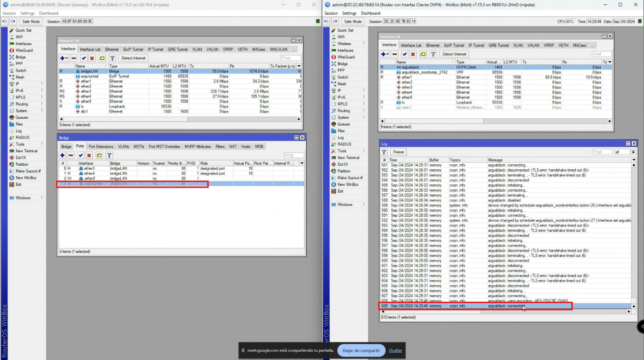Click blue checkmark enable in right Interface List
Viewport: 644px width, 360px height.
tap(404, 54)
